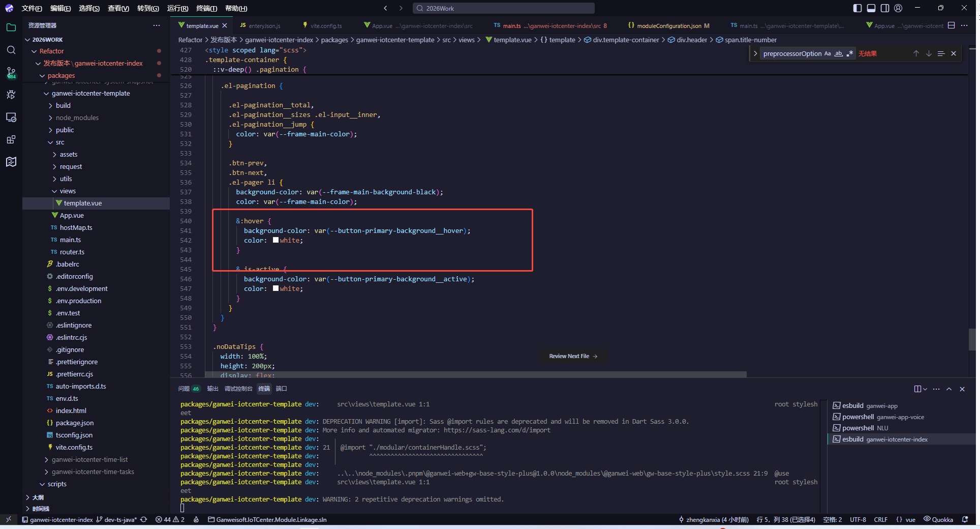This screenshot has height=529, width=980.
Task: Click Review Next File button
Action: point(573,356)
